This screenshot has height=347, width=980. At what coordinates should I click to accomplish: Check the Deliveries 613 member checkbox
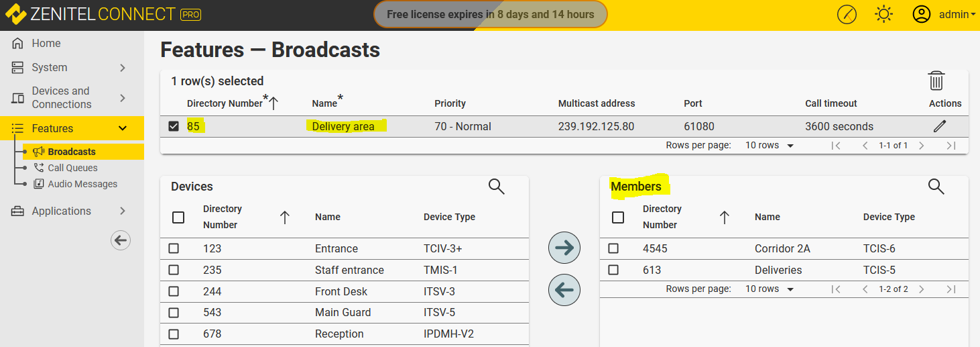613,270
